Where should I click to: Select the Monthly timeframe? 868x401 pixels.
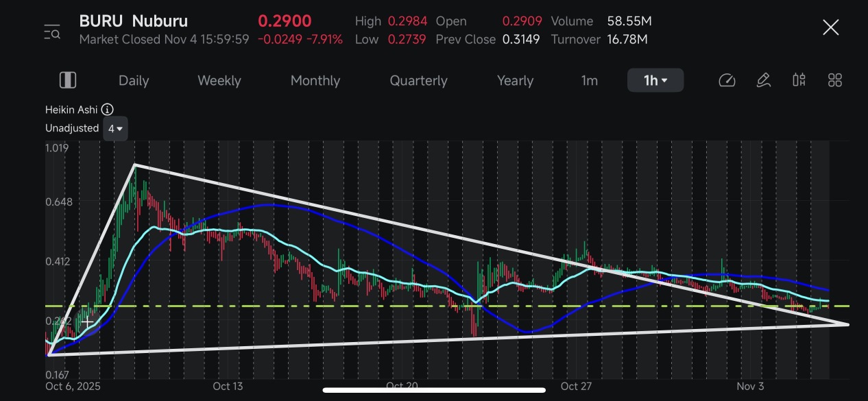pos(315,80)
